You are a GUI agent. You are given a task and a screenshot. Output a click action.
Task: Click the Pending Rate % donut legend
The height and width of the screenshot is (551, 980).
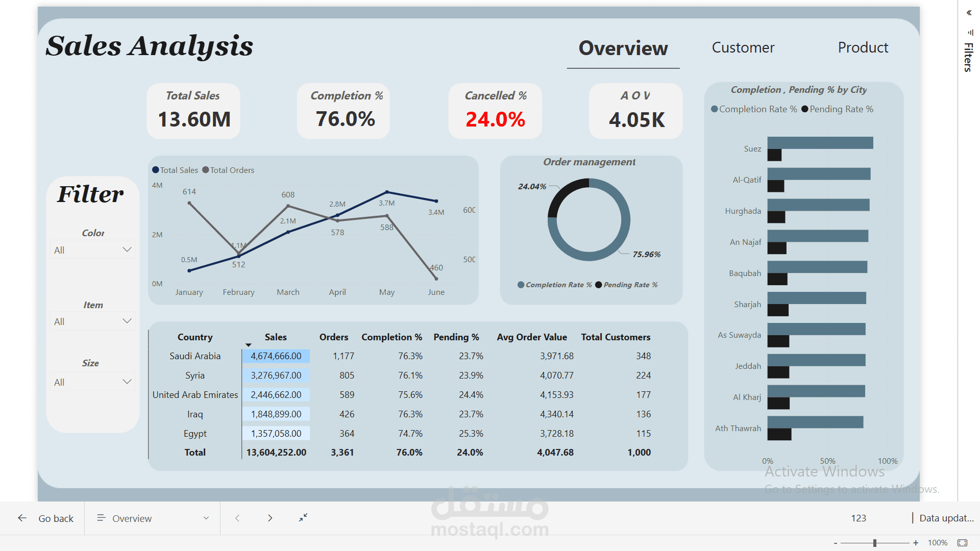627,285
